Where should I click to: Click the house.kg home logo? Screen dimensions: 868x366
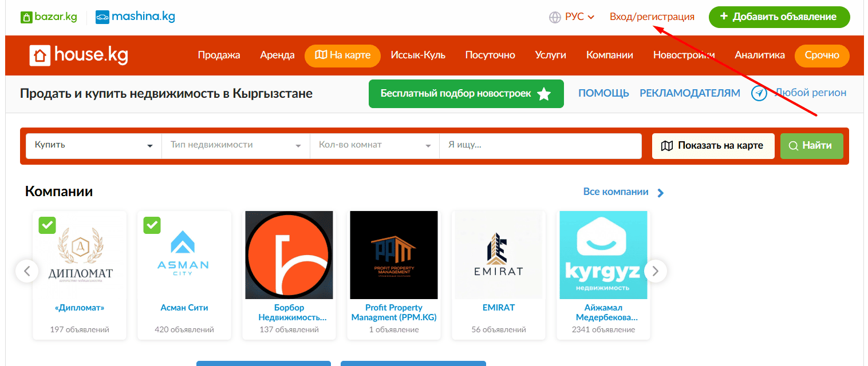79,55
